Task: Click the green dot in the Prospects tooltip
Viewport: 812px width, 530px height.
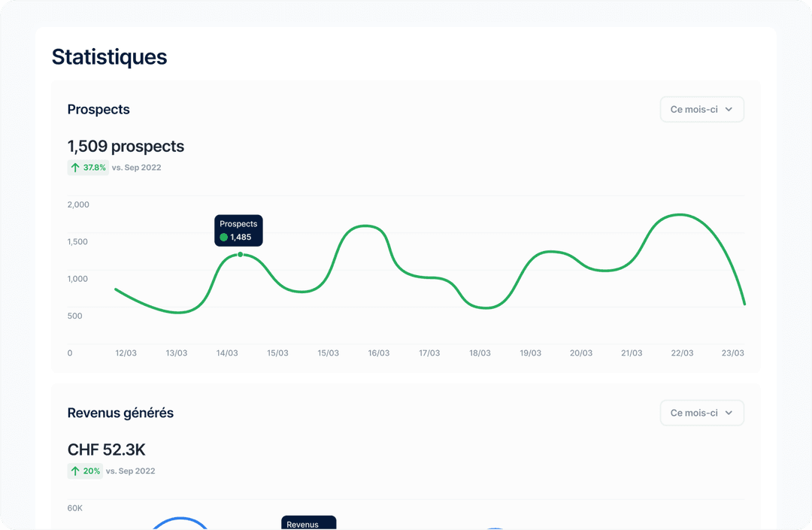Action: [224, 238]
